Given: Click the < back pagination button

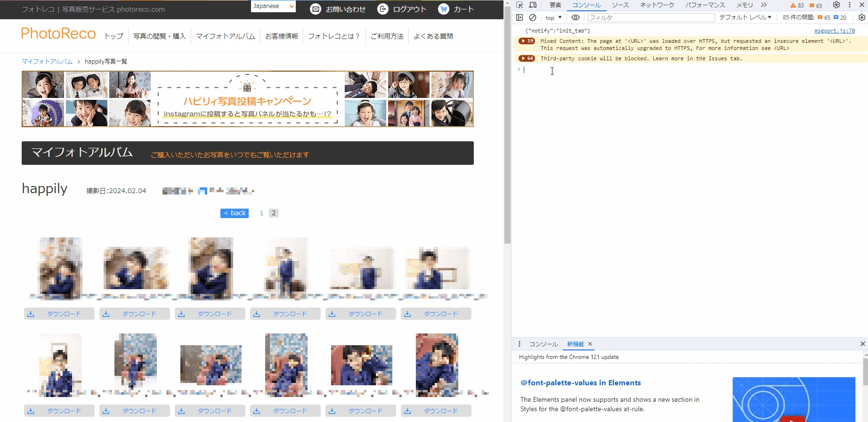Looking at the screenshot, I should coord(235,213).
